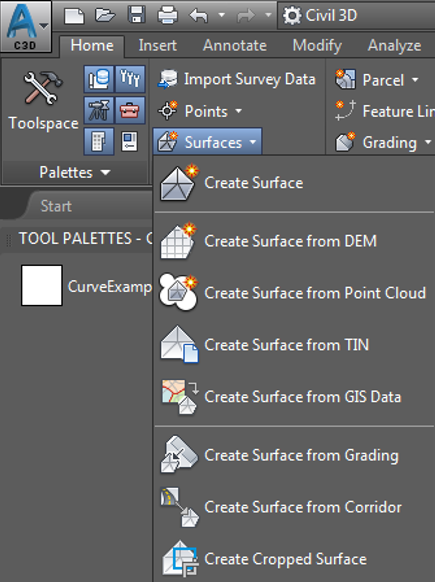Click the Create Surface pyramid icon
This screenshot has height=582, width=435.
click(x=179, y=183)
